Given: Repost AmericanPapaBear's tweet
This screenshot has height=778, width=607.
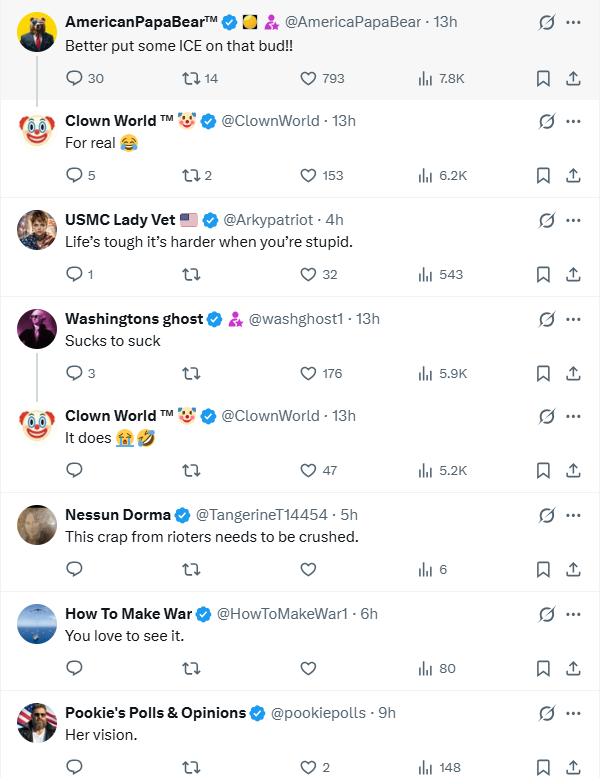Looking at the screenshot, I should click(x=191, y=78).
